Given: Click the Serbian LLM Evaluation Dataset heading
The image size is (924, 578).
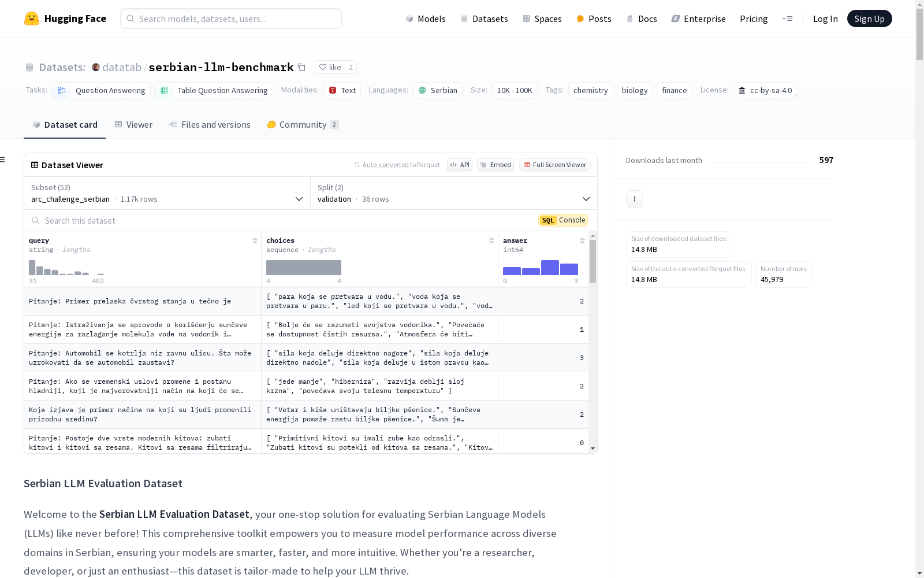Looking at the screenshot, I should [x=103, y=483].
